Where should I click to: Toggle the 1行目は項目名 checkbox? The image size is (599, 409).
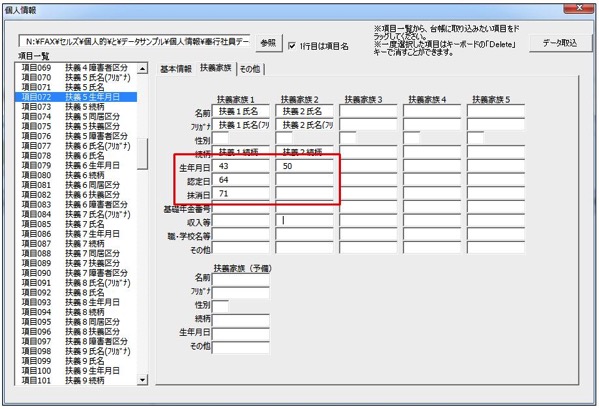[x=292, y=46]
